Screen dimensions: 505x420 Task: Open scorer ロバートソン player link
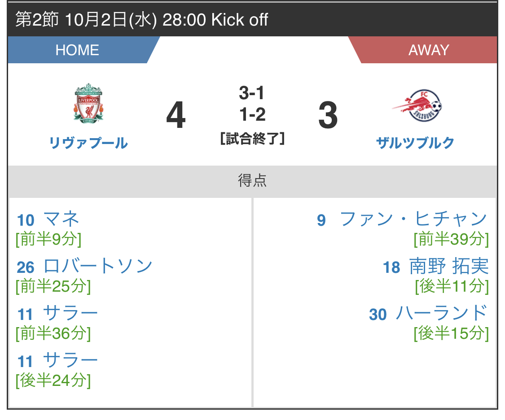point(97,267)
